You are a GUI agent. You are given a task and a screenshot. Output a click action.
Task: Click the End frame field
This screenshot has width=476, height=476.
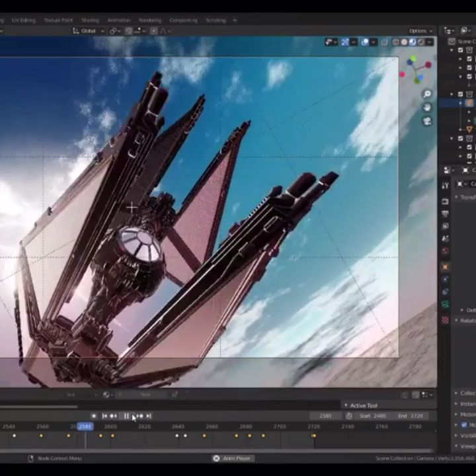(411, 416)
